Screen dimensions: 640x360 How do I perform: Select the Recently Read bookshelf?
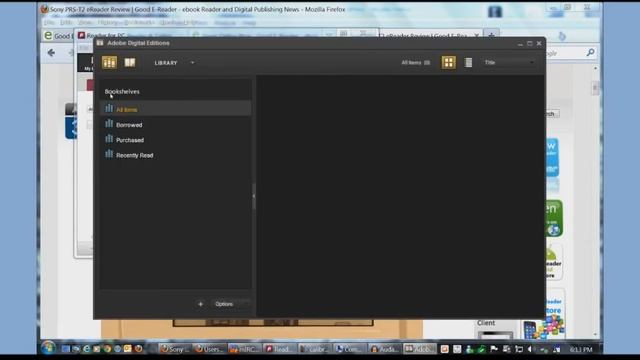[x=176, y=155]
